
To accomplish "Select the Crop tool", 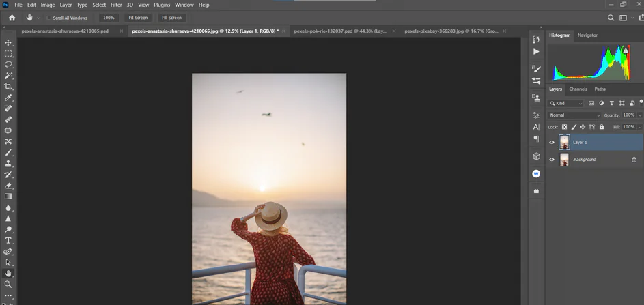I will click(x=8, y=87).
